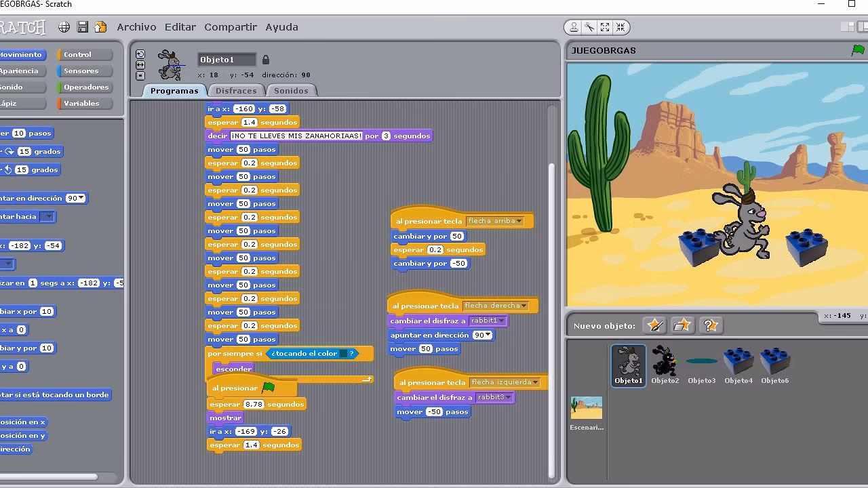
Task: Select the Objeto4 blue brick sprite
Action: coord(738,365)
